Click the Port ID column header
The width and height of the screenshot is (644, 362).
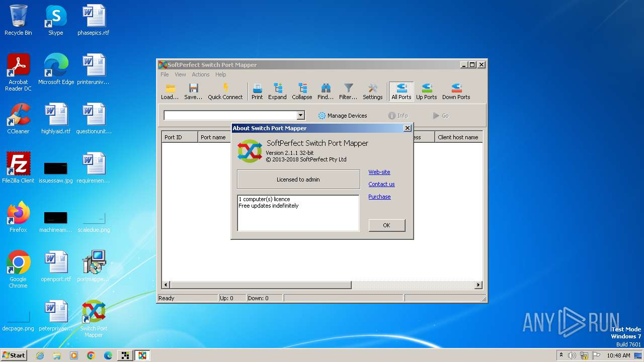180,137
